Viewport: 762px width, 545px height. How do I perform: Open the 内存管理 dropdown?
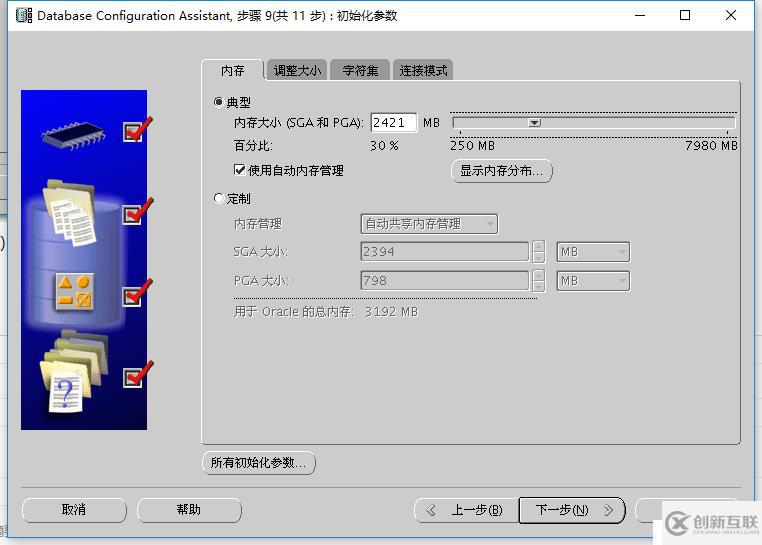(429, 224)
